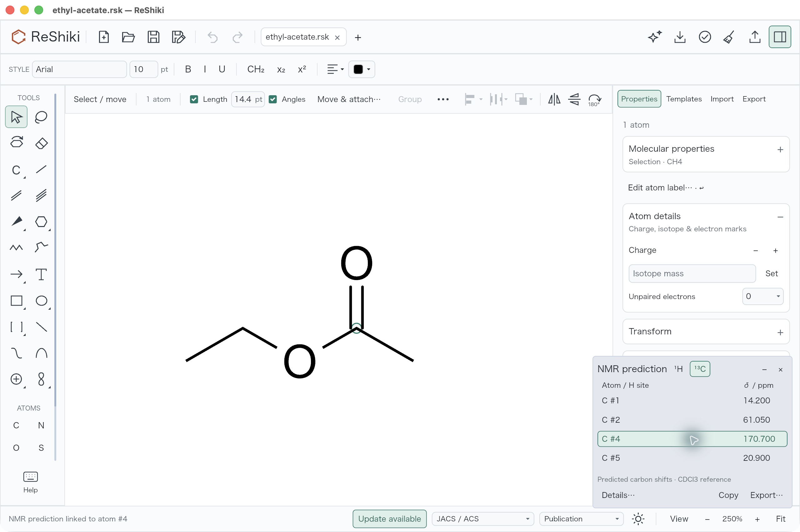Screen dimensions: 800x532
Task: Rotate selection 180 degrees
Action: click(595, 99)
